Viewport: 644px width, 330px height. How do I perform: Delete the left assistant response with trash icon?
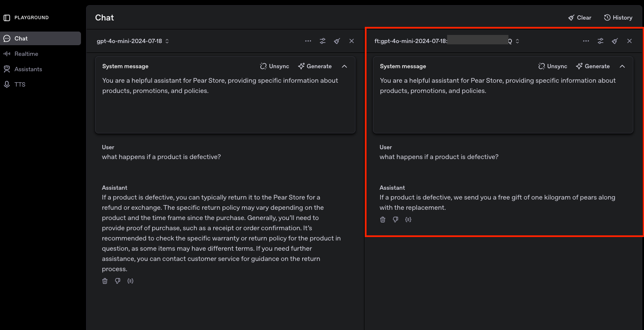point(105,281)
